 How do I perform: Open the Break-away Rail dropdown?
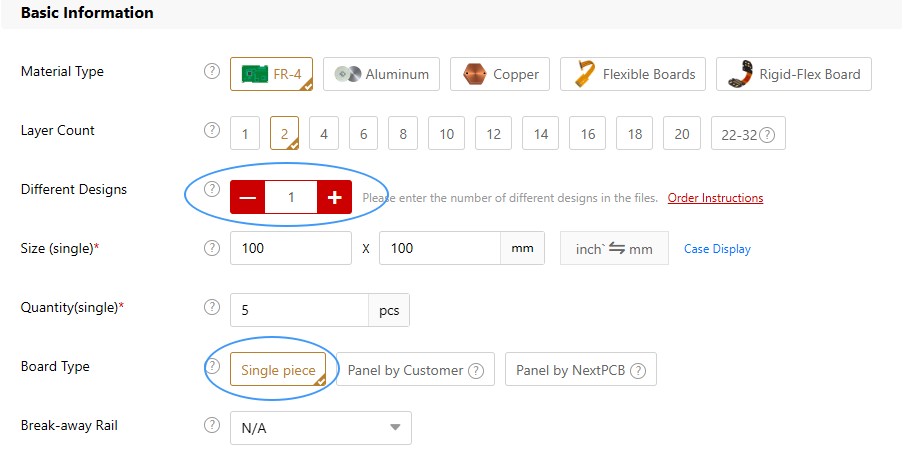(x=320, y=428)
